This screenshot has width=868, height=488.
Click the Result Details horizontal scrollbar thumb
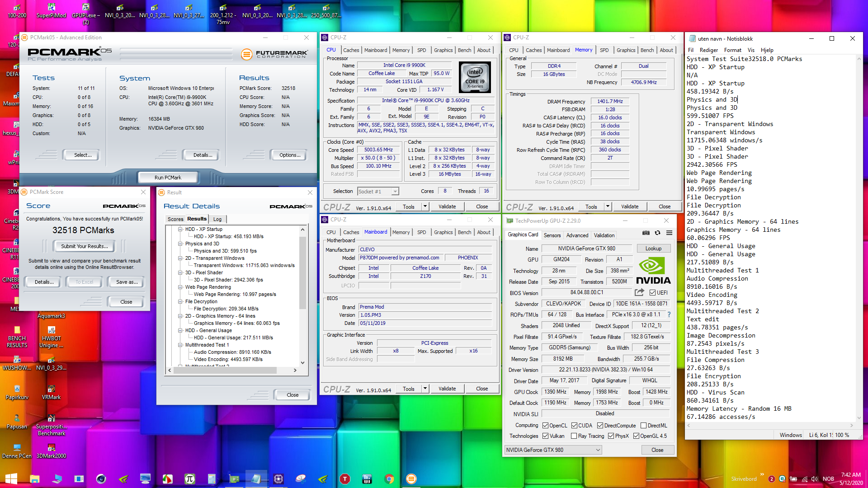225,370
